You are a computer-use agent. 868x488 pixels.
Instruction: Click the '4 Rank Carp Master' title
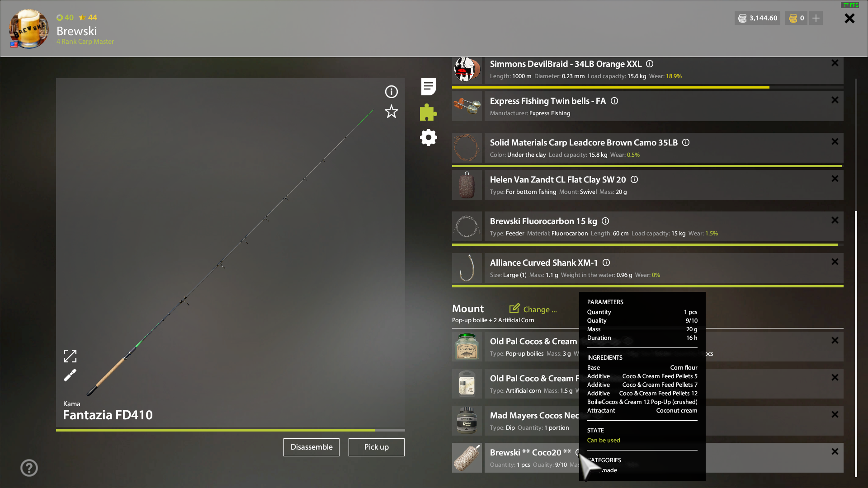click(x=85, y=42)
